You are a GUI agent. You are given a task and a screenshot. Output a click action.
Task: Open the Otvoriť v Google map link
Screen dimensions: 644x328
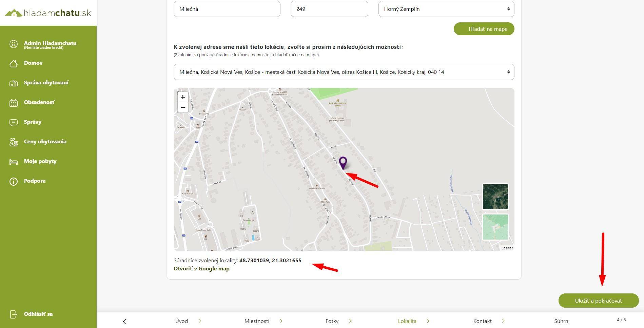click(201, 268)
